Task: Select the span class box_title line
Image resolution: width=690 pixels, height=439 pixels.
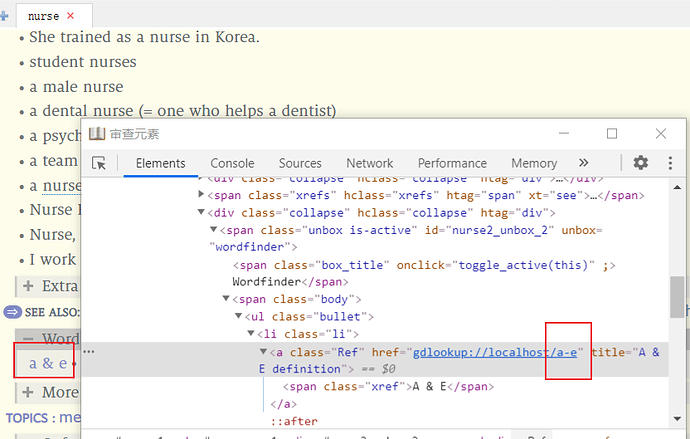Action: tap(424, 265)
